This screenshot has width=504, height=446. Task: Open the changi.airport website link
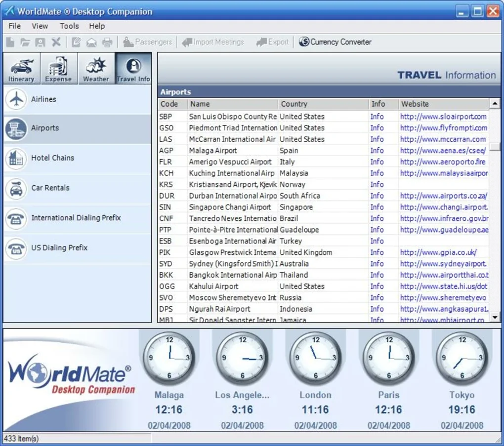[x=444, y=207]
